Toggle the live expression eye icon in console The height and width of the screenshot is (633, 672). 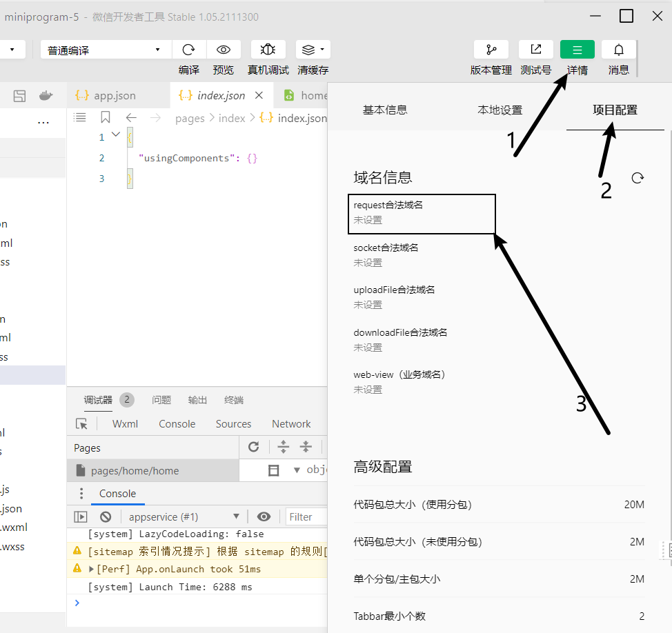[x=264, y=517]
